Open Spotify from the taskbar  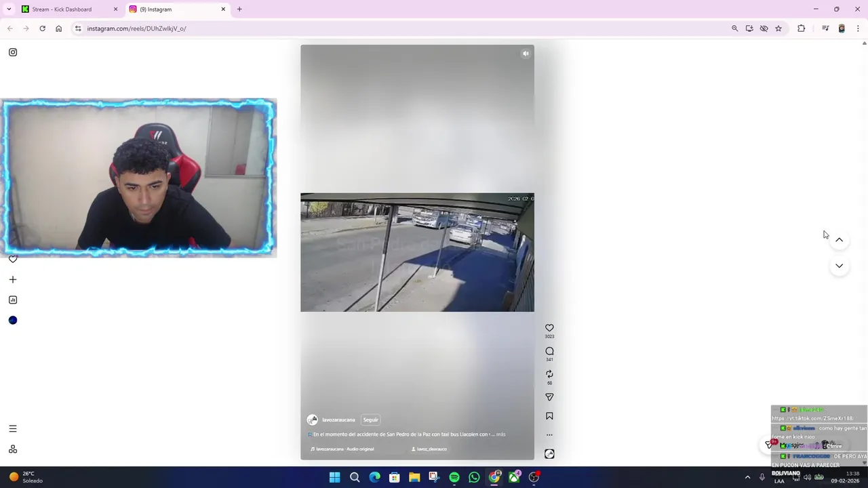click(454, 477)
